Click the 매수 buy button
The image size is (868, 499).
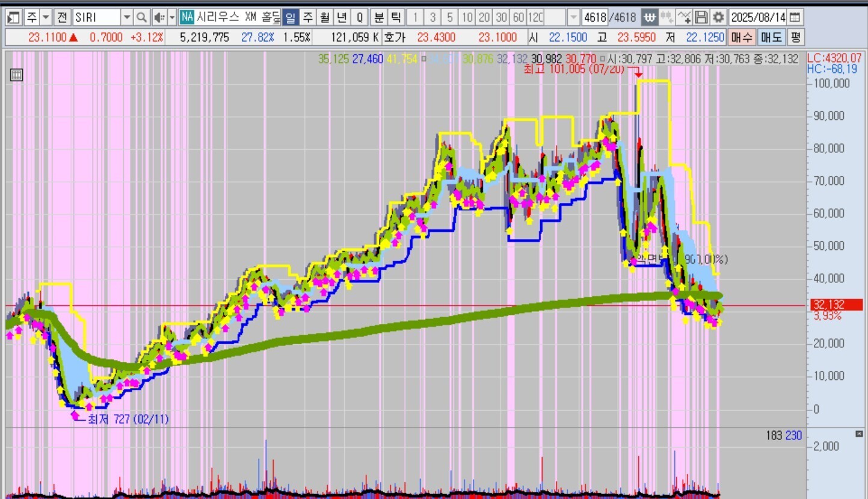pyautogui.click(x=742, y=37)
